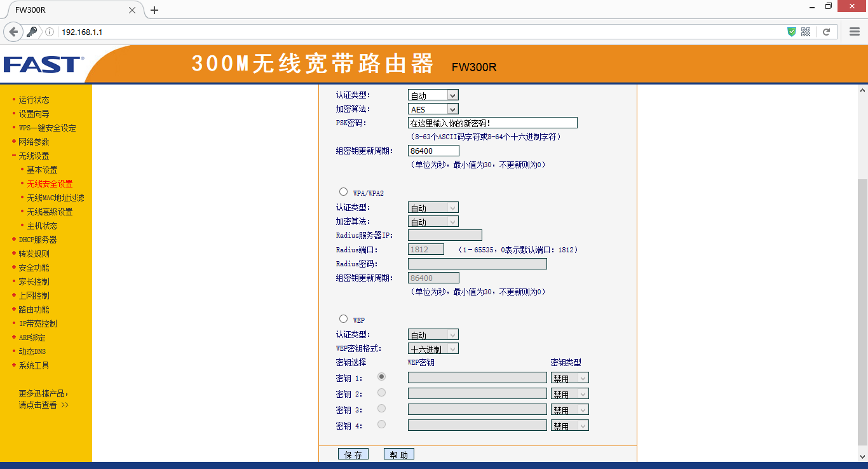Open a new browser tab
The width and height of the screenshot is (868, 469).
(154, 10)
